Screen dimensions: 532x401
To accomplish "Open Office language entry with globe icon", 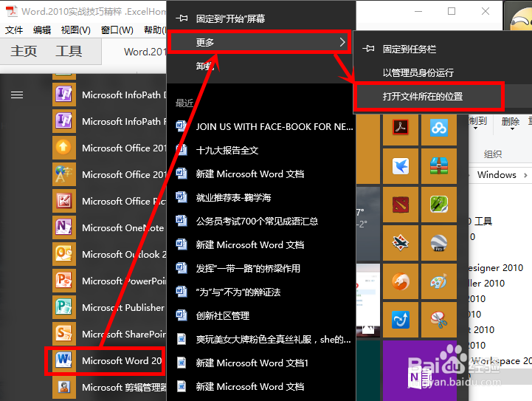I will pyautogui.click(x=109, y=174).
